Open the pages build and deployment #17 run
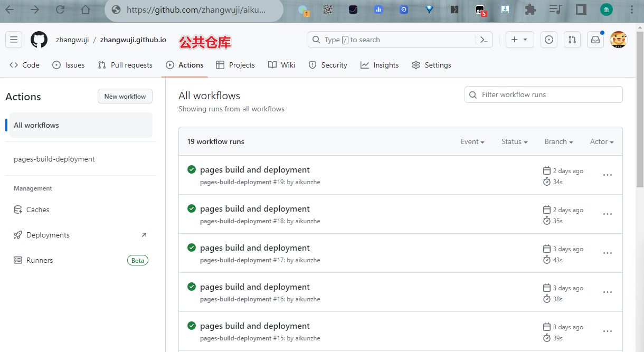This screenshot has width=644, height=352. pos(255,248)
